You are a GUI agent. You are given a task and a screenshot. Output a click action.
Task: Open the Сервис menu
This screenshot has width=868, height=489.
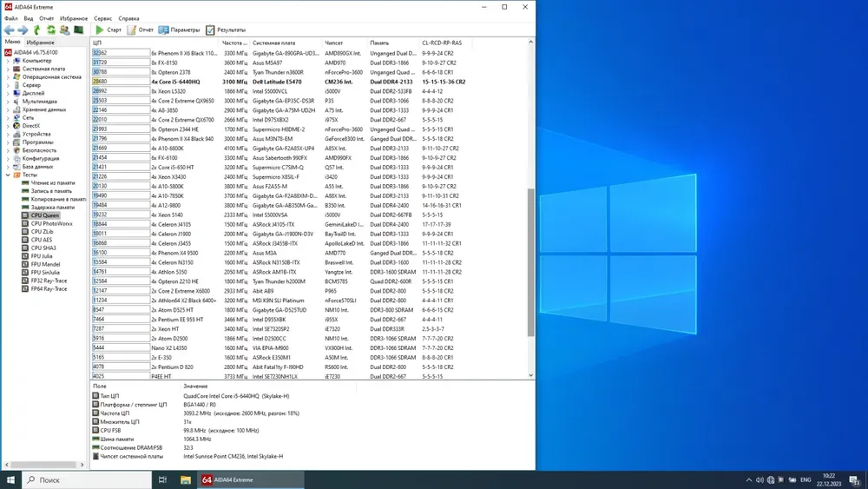coord(102,18)
